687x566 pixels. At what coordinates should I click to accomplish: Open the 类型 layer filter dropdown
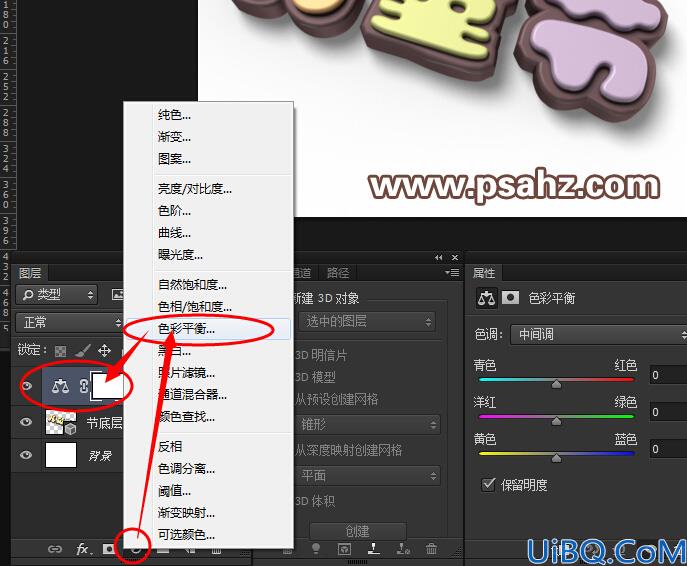57,294
